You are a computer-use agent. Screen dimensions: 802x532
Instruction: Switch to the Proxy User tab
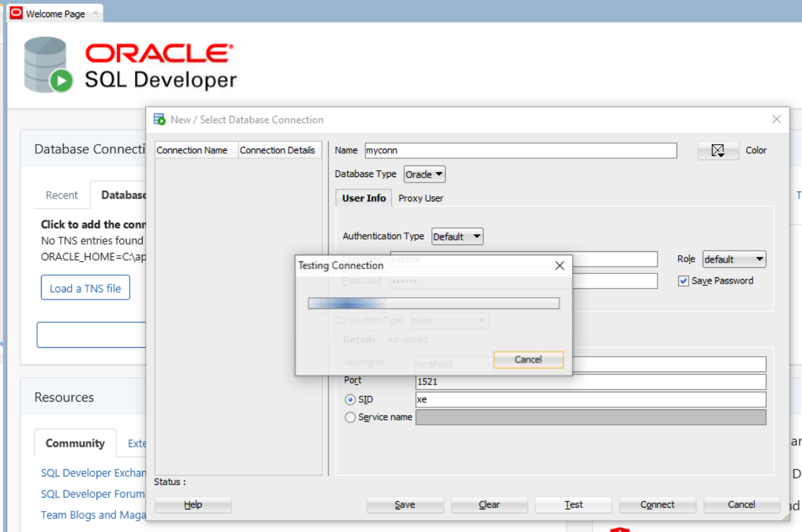[x=421, y=198]
